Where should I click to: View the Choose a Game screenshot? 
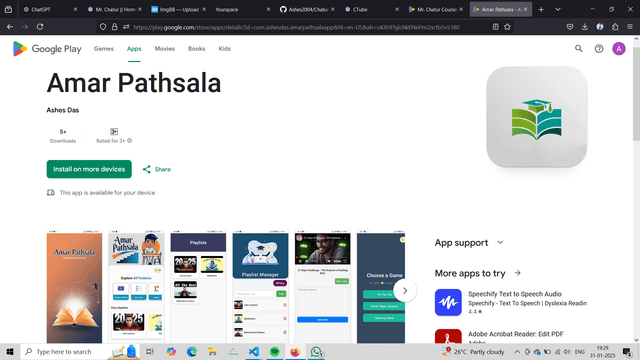(381, 286)
